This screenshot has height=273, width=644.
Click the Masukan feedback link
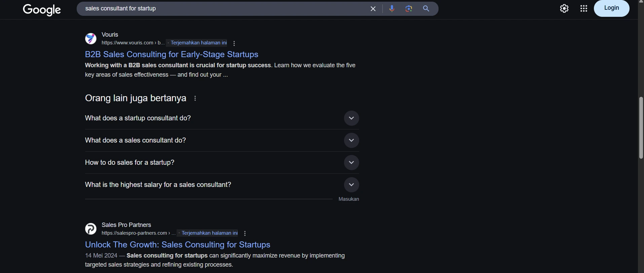349,199
